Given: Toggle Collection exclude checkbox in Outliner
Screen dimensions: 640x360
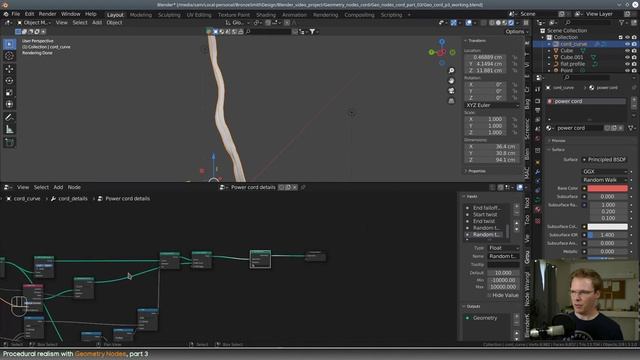Looking at the screenshot, I should point(620,37).
